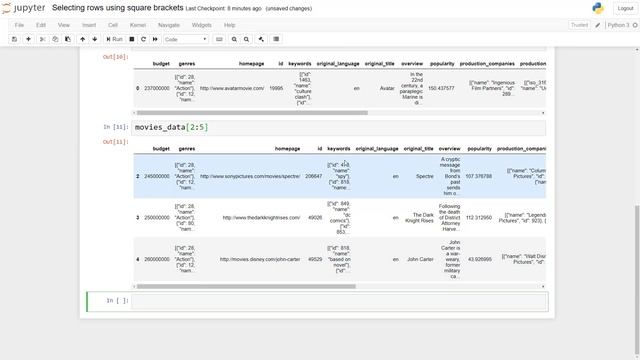The image size is (640, 360).
Task: Restart the kernel circular arrow icon
Action: coord(143,39)
